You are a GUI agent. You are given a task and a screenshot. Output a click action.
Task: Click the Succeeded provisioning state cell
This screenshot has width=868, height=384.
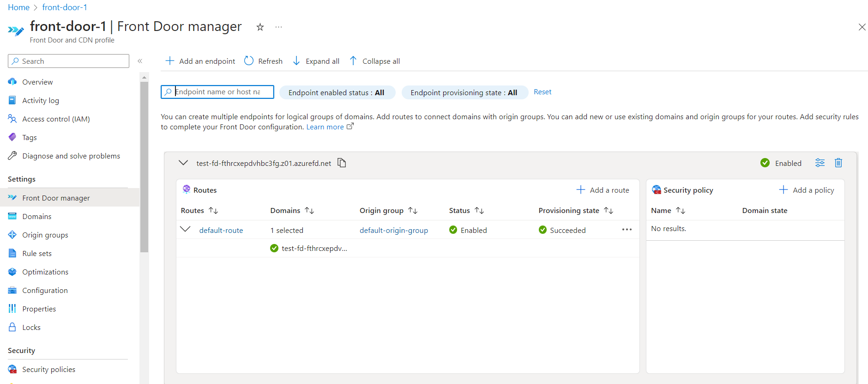(562, 230)
